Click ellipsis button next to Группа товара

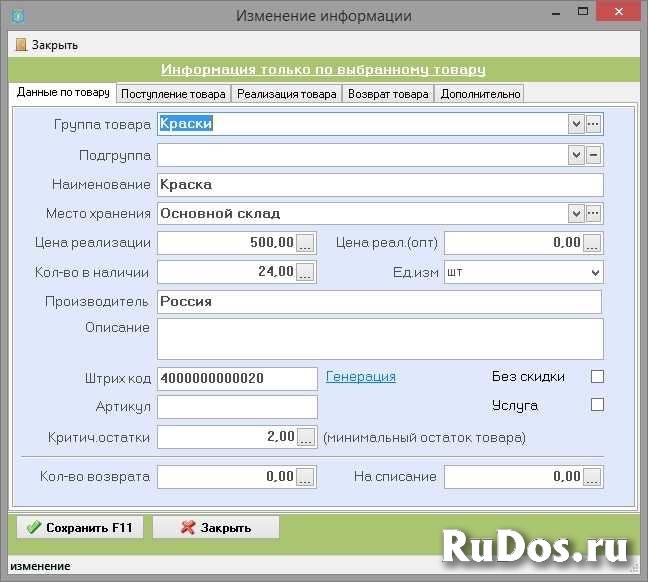pos(593,124)
